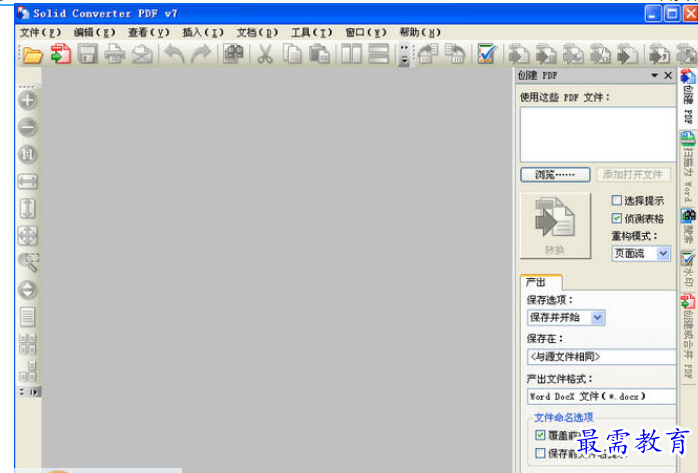This screenshot has width=698, height=473.
Task: Click the zoom in plus icon
Action: tap(28, 101)
